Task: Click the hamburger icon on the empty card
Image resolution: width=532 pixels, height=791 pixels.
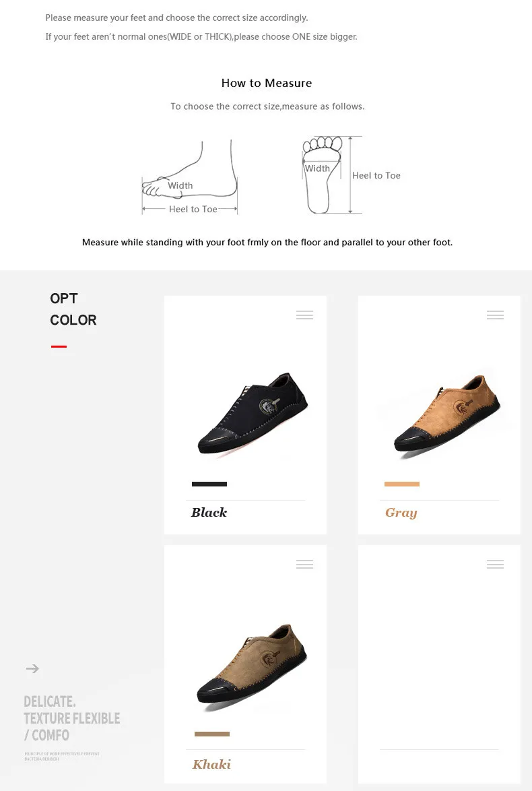Action: tap(495, 564)
